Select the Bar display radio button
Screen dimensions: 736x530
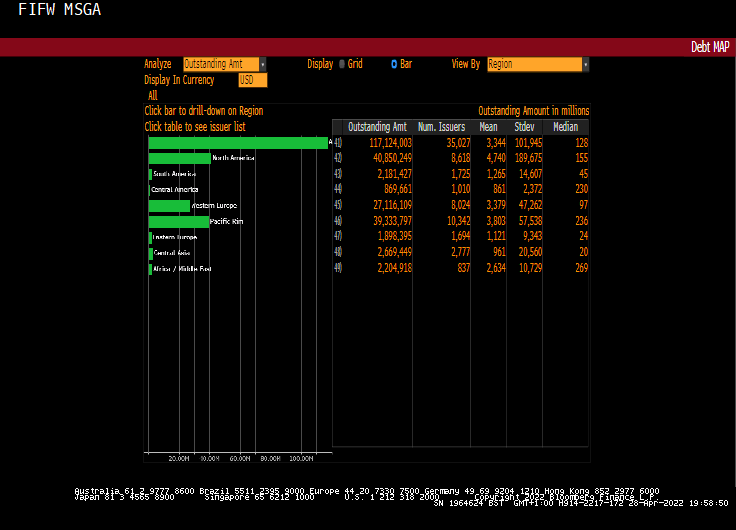pyautogui.click(x=393, y=64)
